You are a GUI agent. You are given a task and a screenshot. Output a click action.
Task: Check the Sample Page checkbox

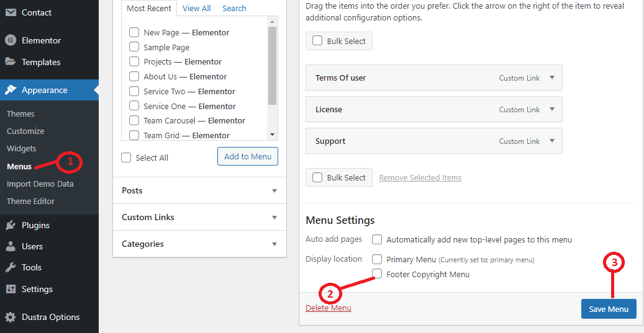click(x=134, y=47)
